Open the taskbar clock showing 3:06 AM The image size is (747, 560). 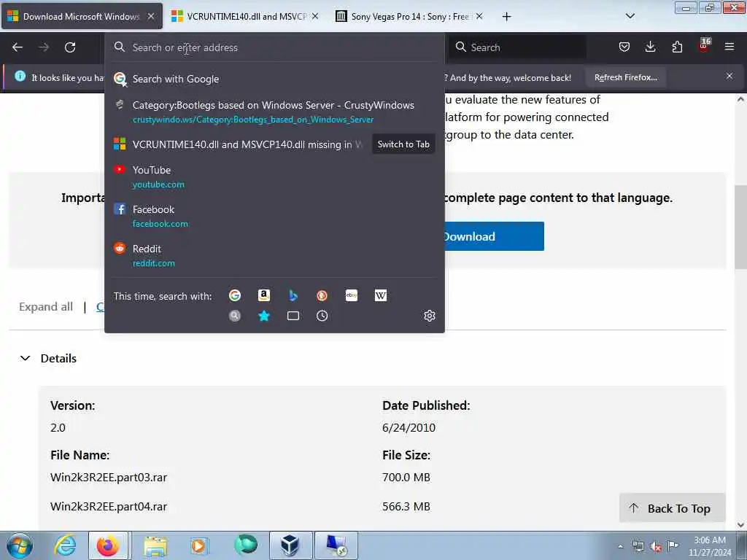tap(709, 546)
